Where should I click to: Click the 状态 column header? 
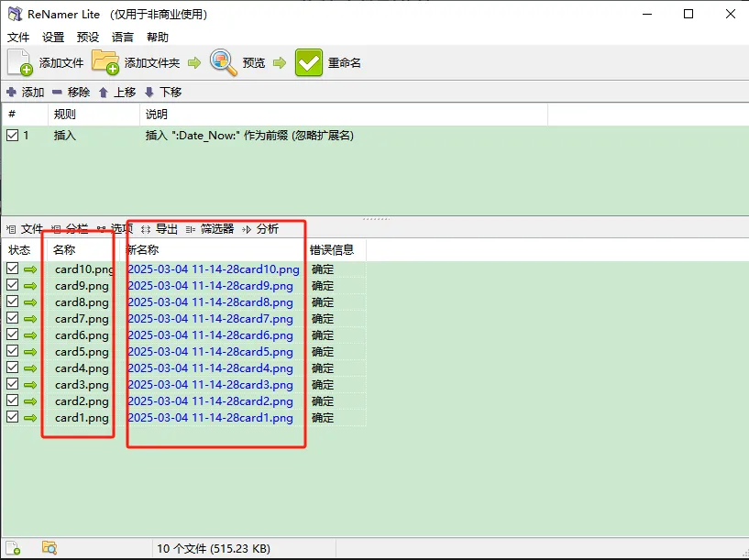point(19,249)
